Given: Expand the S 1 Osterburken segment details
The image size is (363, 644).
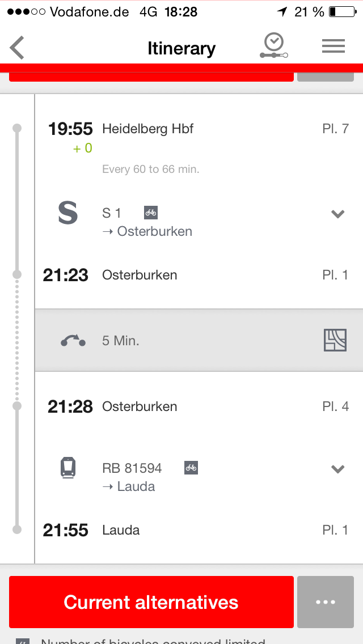Looking at the screenshot, I should point(338,214).
